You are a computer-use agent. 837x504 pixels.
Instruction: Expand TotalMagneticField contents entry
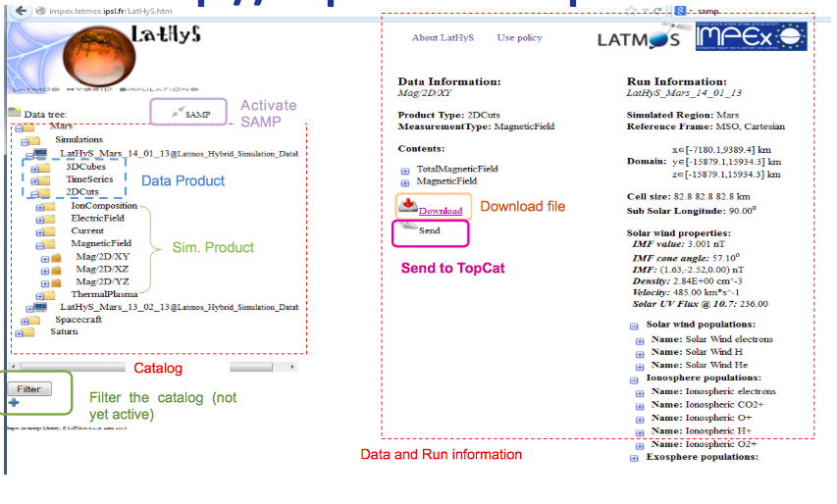(x=405, y=172)
